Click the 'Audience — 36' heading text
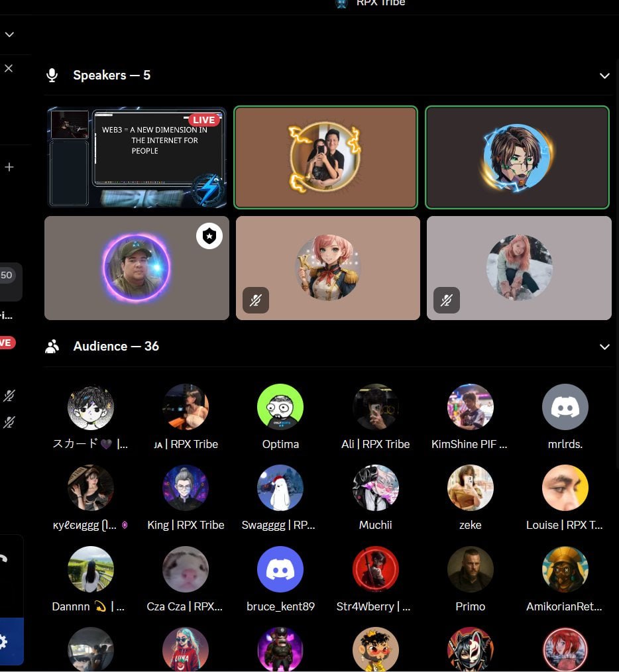Viewport: 619px width, 672px height. 116,347
